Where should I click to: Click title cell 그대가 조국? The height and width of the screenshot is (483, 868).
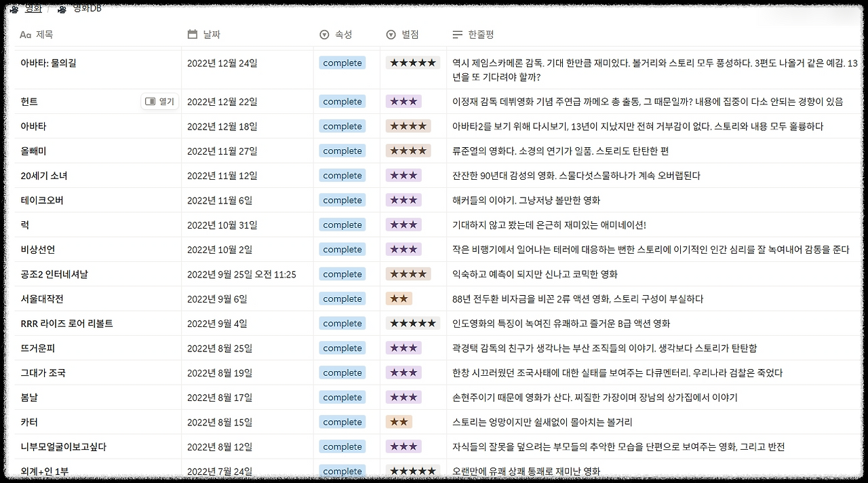(43, 373)
